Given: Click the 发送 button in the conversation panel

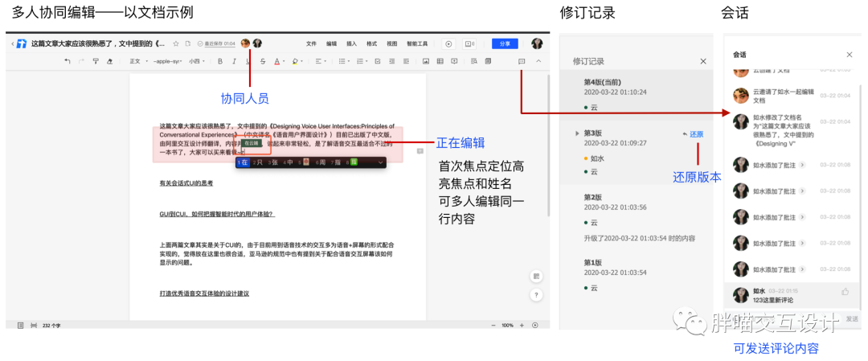Looking at the screenshot, I should pyautogui.click(x=851, y=318).
